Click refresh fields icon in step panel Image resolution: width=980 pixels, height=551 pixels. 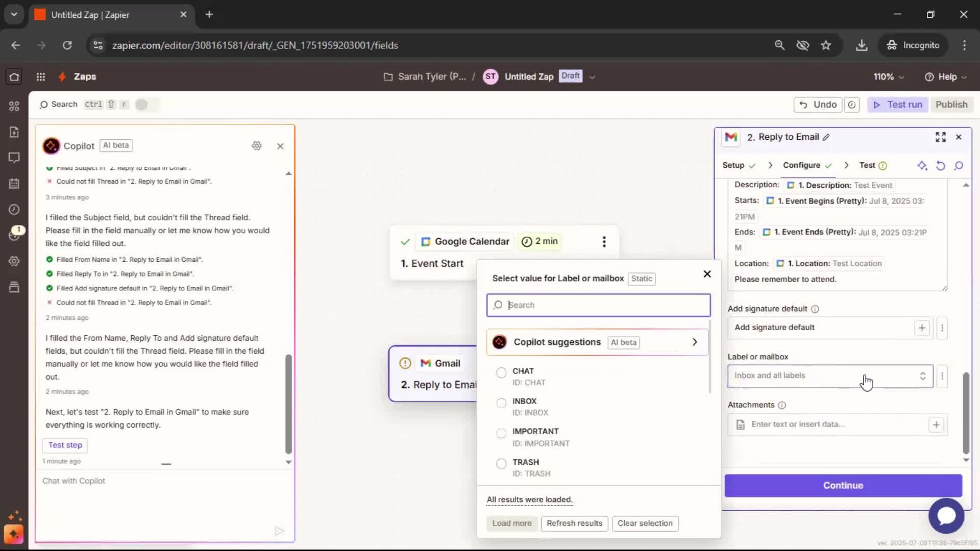point(941,166)
